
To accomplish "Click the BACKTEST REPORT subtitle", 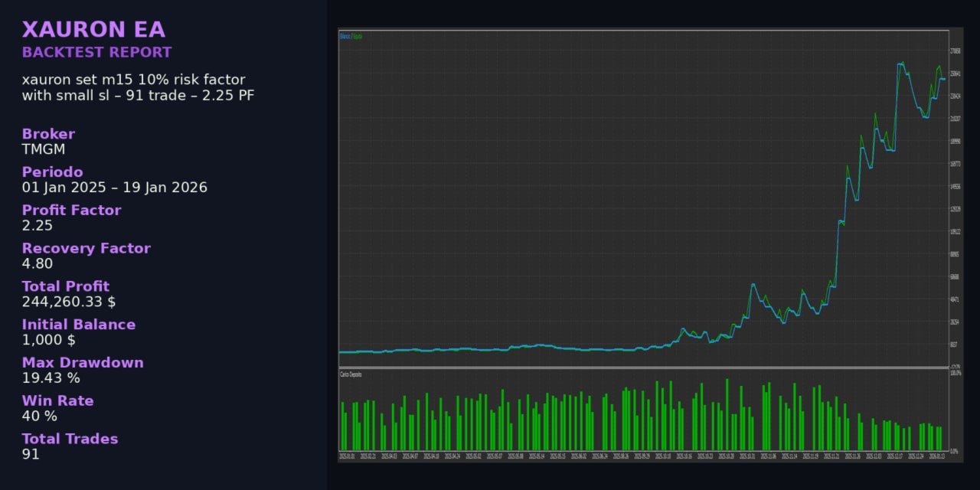I will (97, 53).
